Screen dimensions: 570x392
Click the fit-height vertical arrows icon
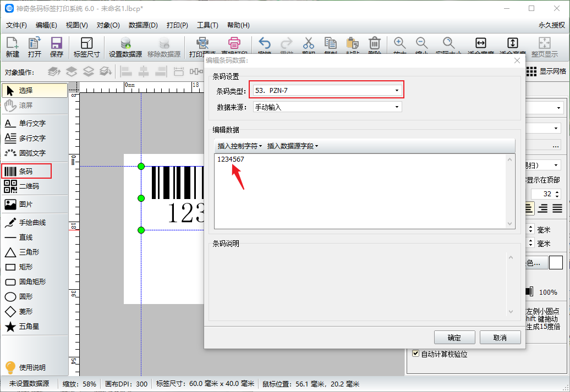click(513, 43)
